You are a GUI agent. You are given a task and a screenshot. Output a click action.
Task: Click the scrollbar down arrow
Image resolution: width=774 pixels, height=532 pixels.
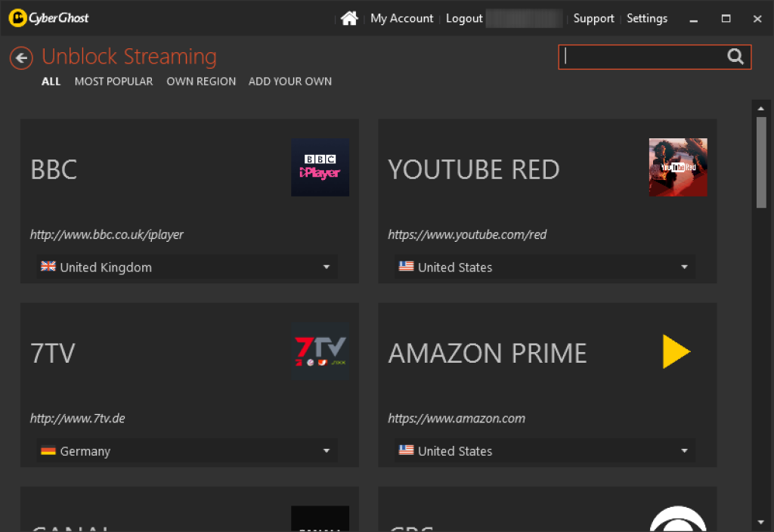coord(760,521)
